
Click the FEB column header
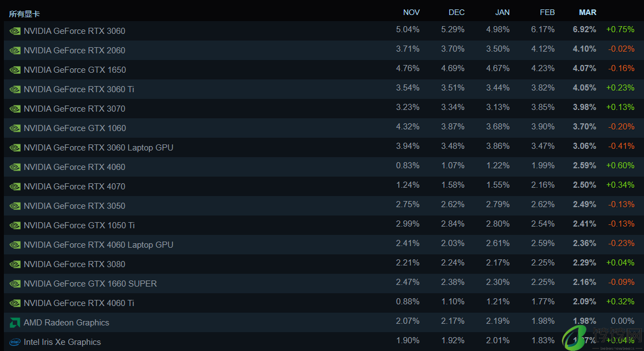point(547,12)
